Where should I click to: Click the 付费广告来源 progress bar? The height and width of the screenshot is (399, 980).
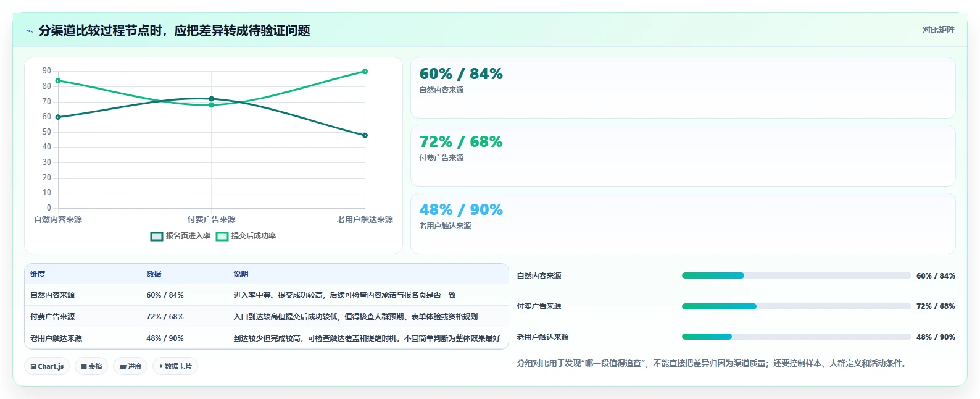tap(796, 306)
